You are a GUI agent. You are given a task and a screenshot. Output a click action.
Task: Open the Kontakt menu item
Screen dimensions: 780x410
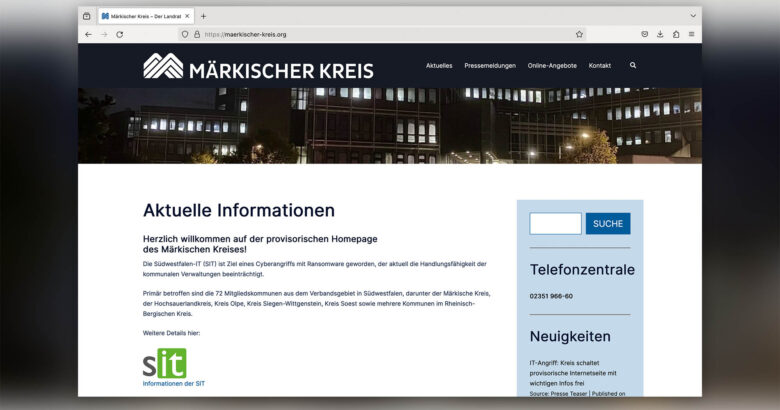click(599, 66)
